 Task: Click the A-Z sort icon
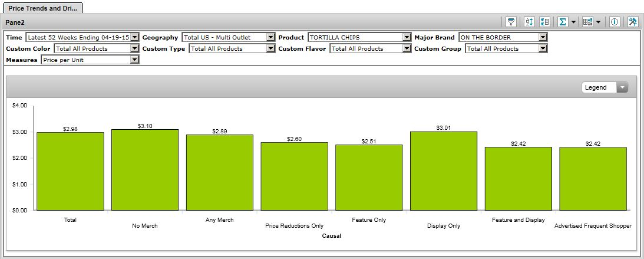[529, 22]
